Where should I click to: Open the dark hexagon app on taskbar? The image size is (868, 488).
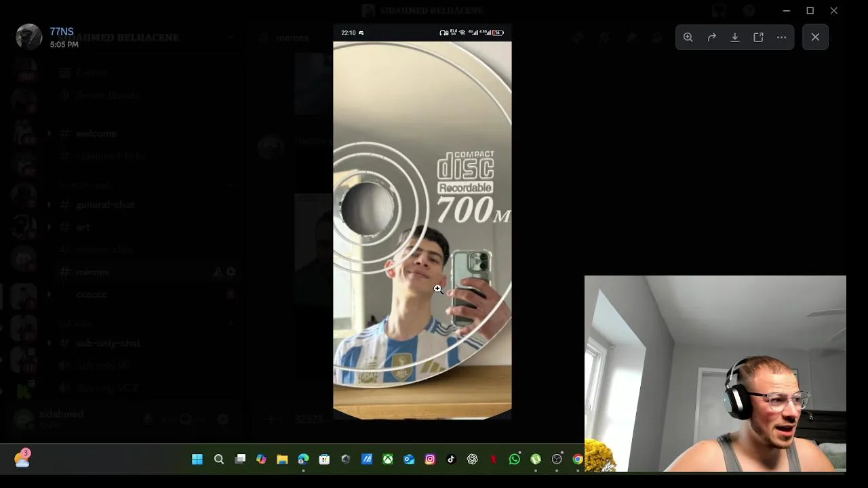345,460
